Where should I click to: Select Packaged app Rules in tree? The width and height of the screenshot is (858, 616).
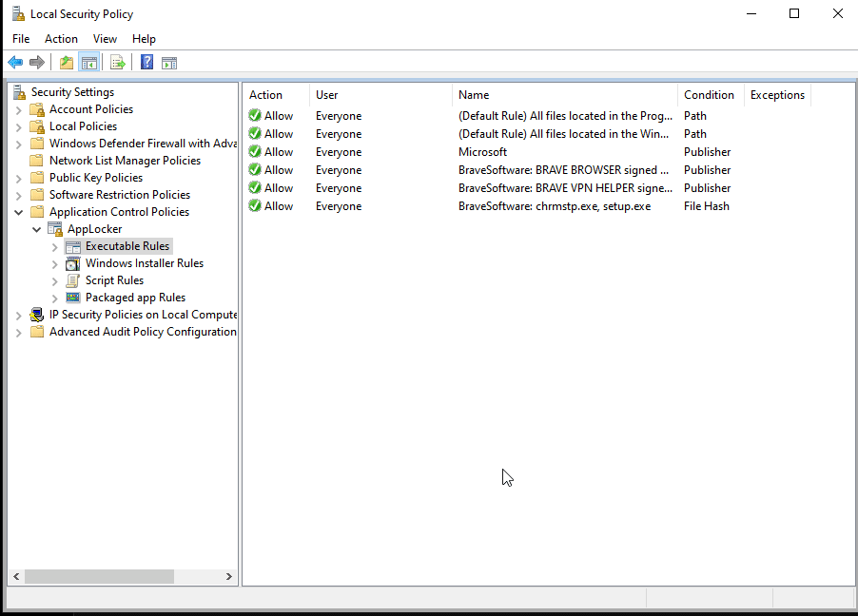point(135,297)
